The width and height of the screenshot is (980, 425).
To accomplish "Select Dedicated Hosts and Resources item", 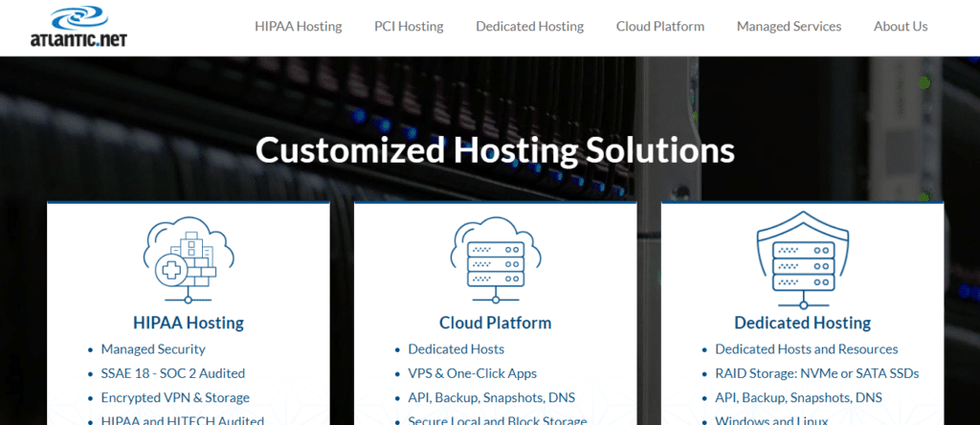I will [x=806, y=349].
